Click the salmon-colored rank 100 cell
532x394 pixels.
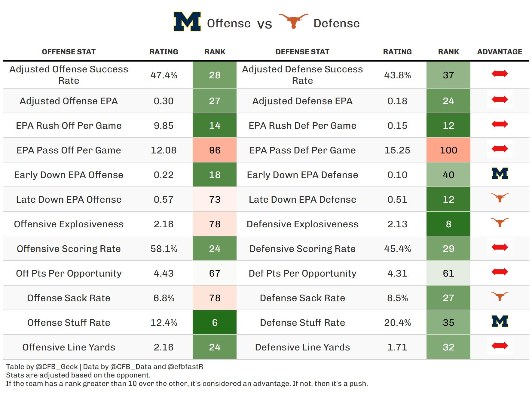(448, 150)
